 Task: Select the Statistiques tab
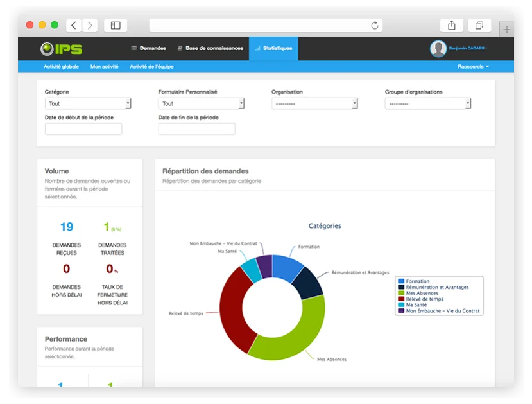pyautogui.click(x=273, y=48)
